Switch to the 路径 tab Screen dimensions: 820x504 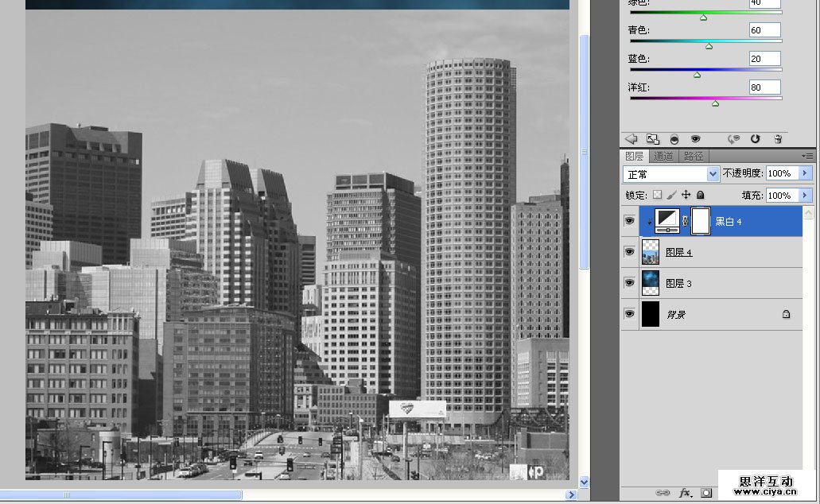tap(694, 157)
